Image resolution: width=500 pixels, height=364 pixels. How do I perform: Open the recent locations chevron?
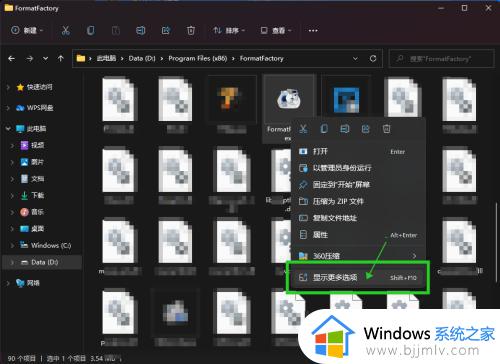(45, 59)
